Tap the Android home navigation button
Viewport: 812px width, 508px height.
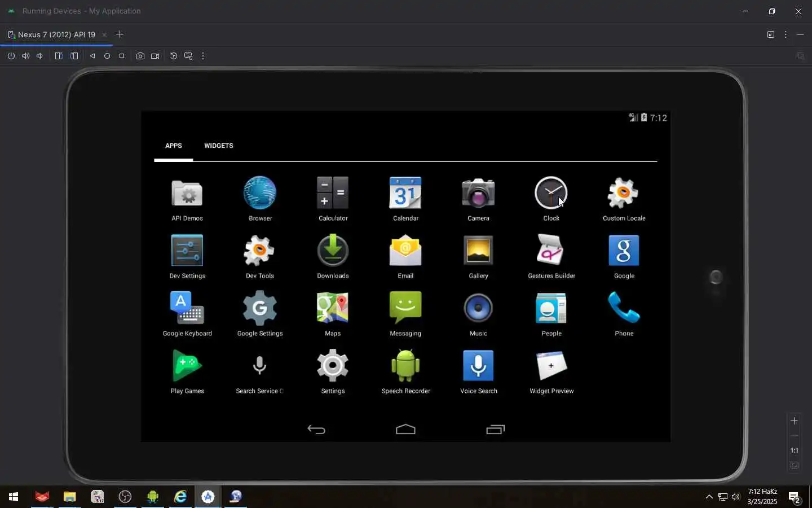point(405,430)
